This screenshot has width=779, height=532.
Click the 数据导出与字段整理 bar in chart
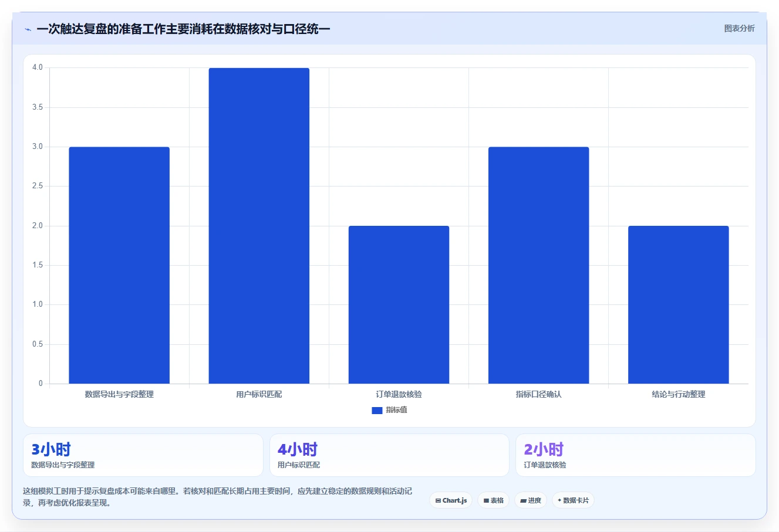pyautogui.click(x=119, y=265)
